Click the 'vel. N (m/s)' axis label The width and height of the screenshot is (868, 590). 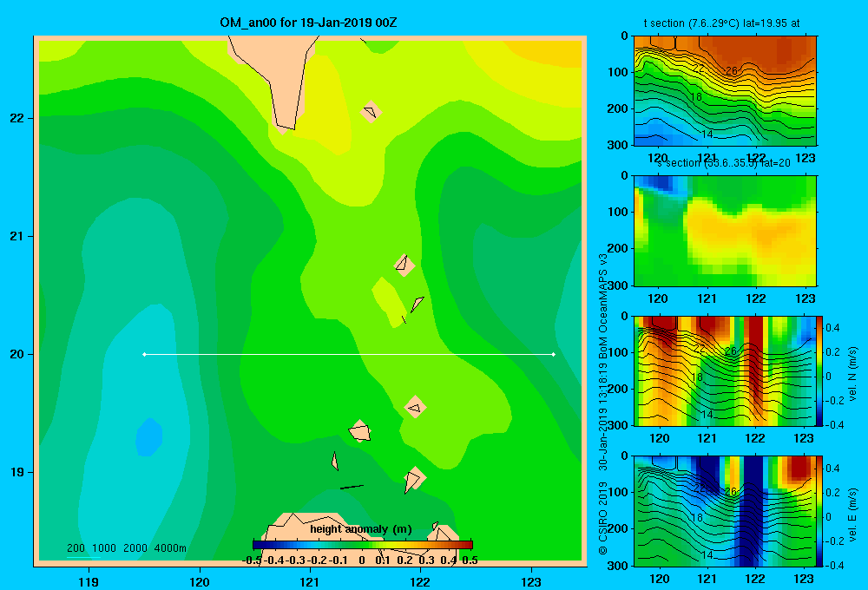click(852, 374)
